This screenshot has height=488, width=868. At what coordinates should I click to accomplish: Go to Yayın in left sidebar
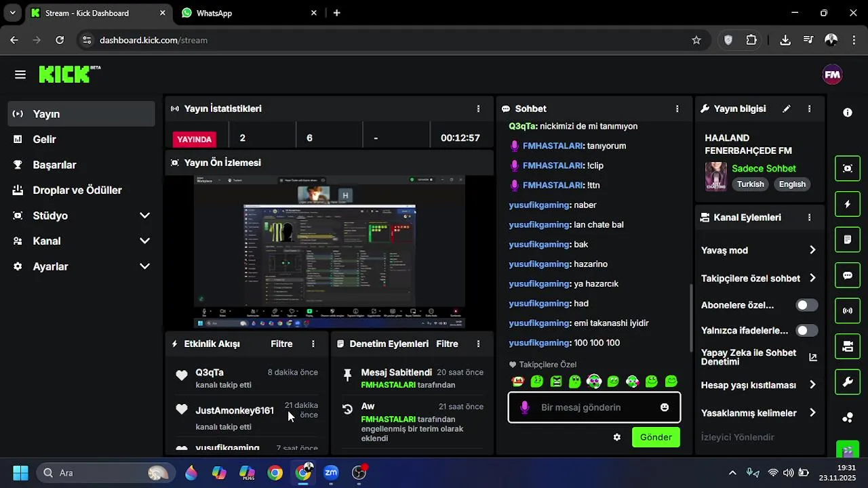[81, 114]
